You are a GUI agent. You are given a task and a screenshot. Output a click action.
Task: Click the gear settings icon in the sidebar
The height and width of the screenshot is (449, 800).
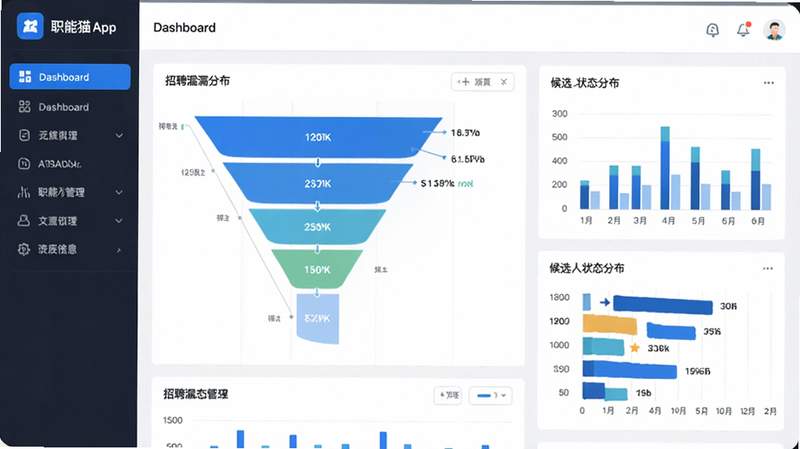pos(23,249)
